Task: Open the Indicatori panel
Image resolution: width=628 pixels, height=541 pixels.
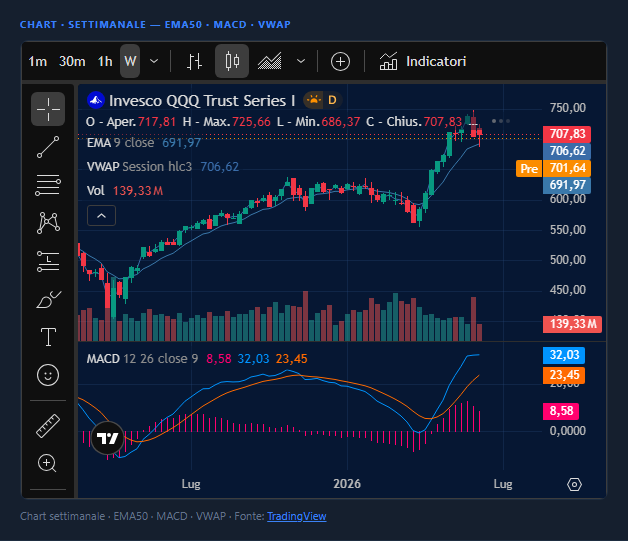Action: 423,62
